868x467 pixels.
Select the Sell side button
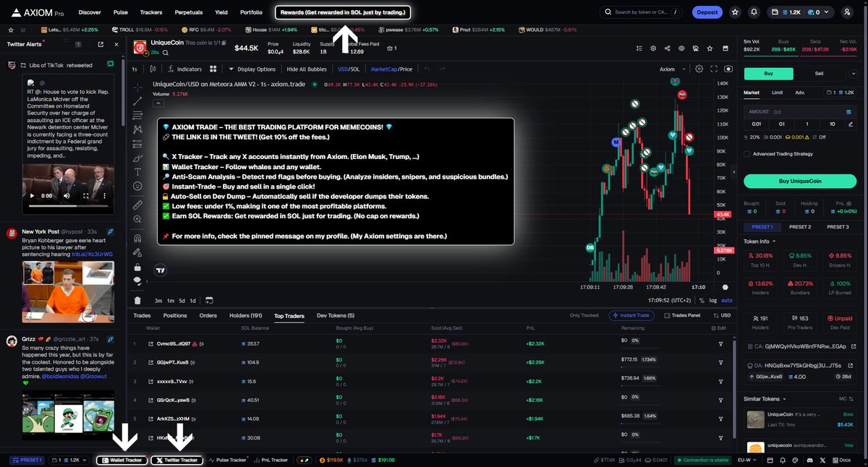click(819, 73)
